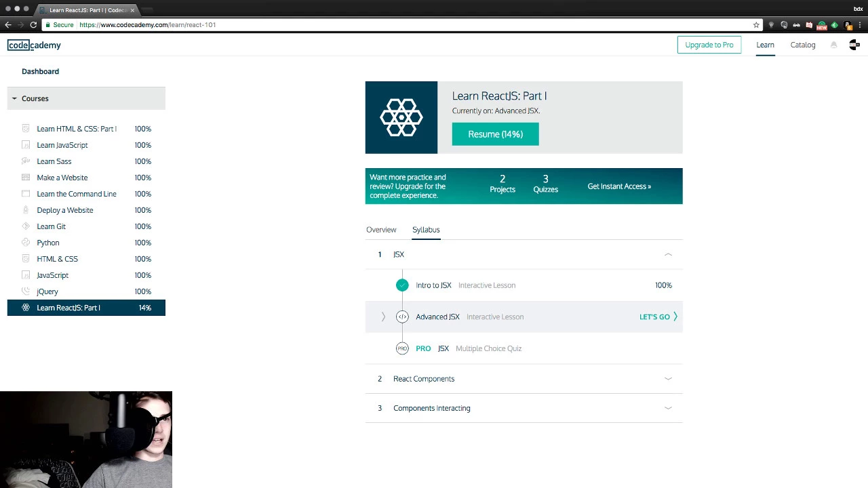The width and height of the screenshot is (868, 488).
Task: Open the Advanced JSX lesson title
Action: pyautogui.click(x=437, y=317)
